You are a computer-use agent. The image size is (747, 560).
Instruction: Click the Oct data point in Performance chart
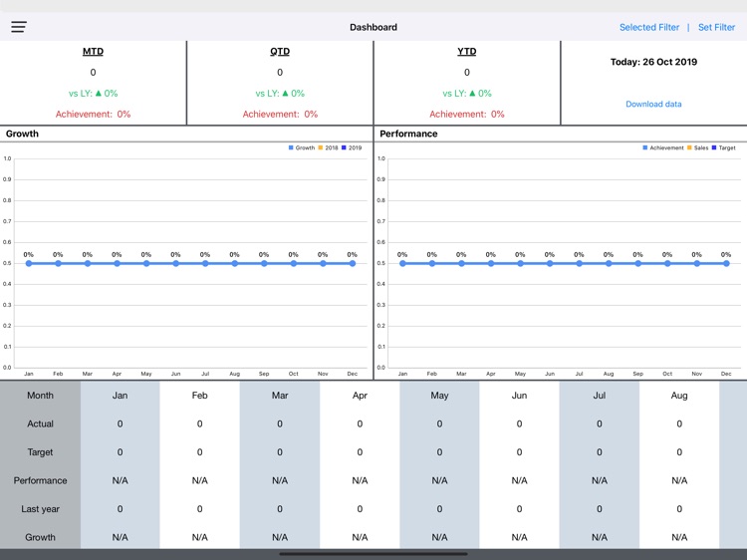(667, 263)
